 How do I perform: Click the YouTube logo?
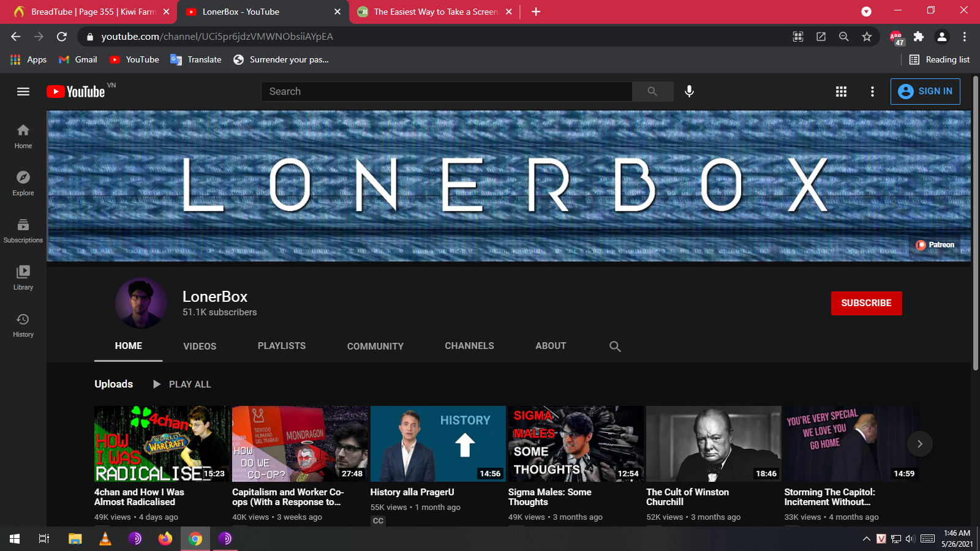pyautogui.click(x=77, y=91)
